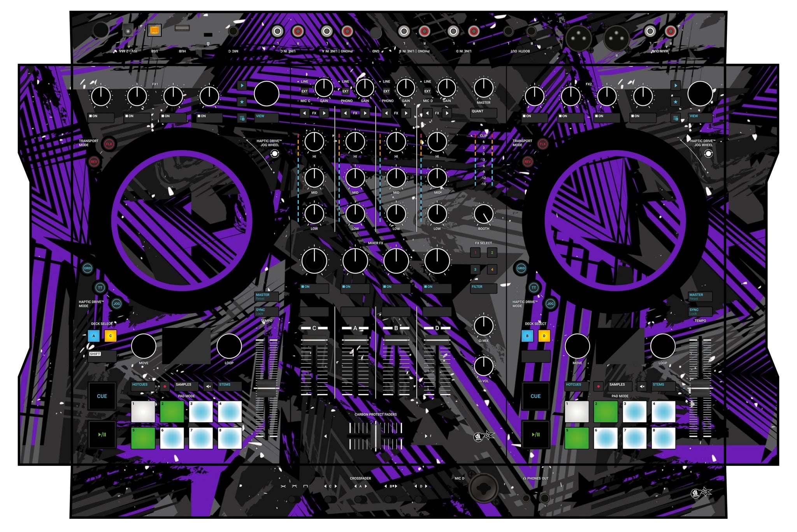Select the left deck GRID button

[88, 268]
